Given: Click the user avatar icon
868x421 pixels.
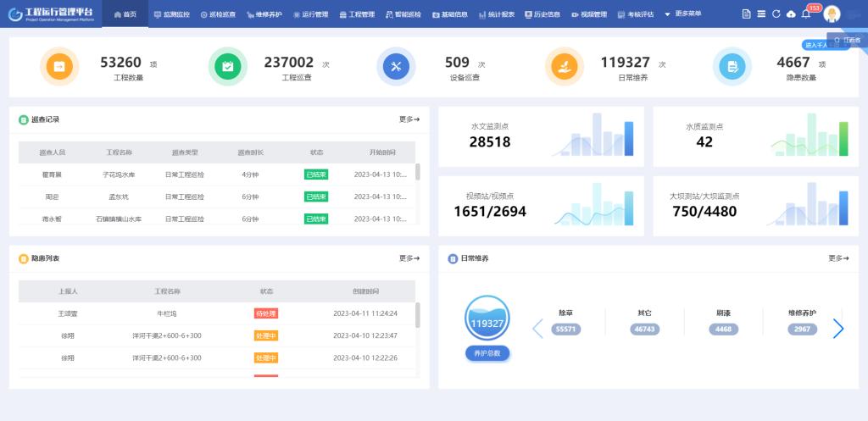Looking at the screenshot, I should click(832, 14).
